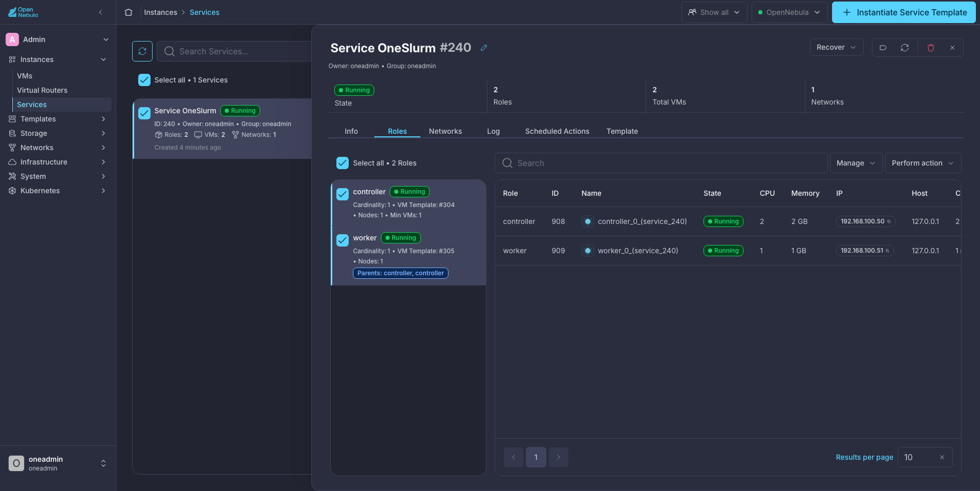980x491 pixels.
Task: Refresh the services list
Action: point(142,51)
